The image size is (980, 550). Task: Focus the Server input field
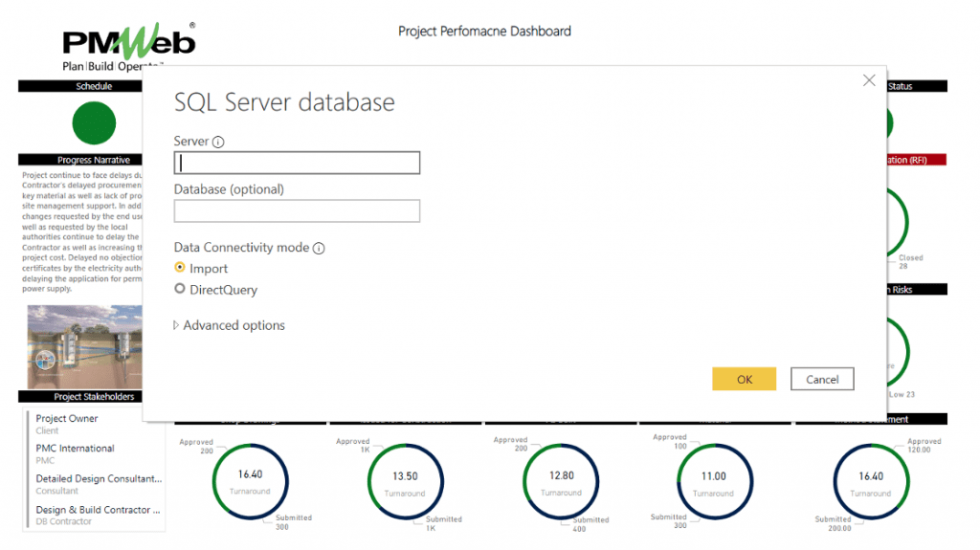pyautogui.click(x=297, y=163)
